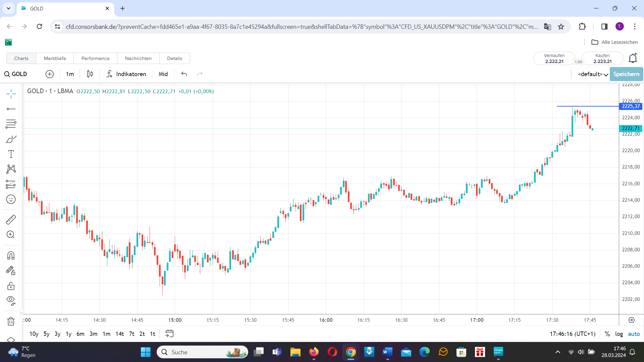This screenshot has width=644, height=362.
Task: Switch to the Markttiefe tab
Action: [x=55, y=58]
